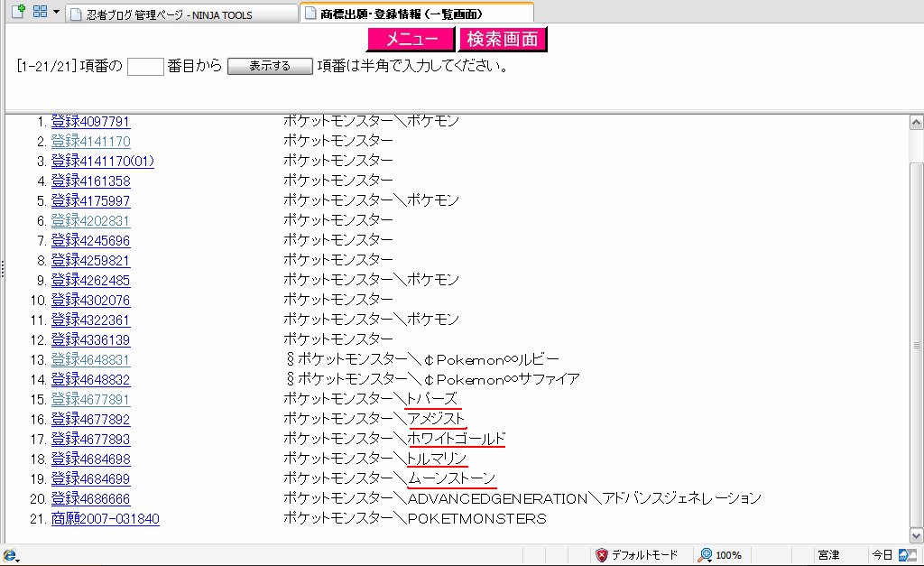The height and width of the screenshot is (566, 924).
Task: Open registration link 登録4141170(01)
Action: (103, 161)
